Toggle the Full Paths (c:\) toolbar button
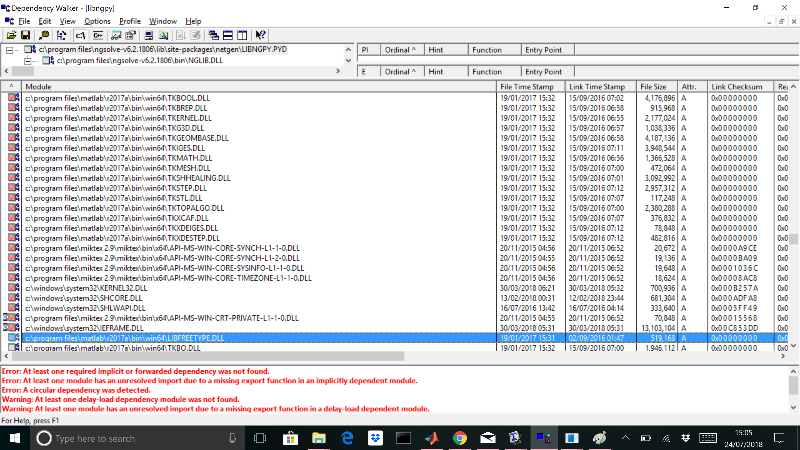 80,35
